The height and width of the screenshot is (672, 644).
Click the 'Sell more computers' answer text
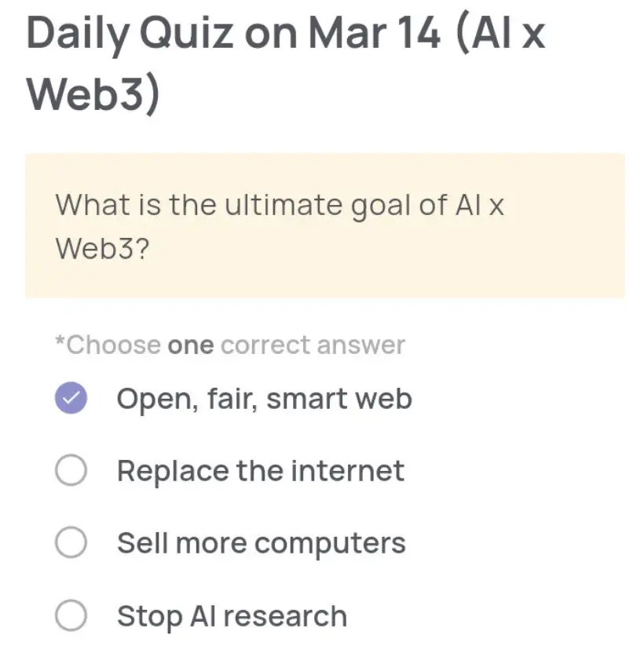point(261,542)
